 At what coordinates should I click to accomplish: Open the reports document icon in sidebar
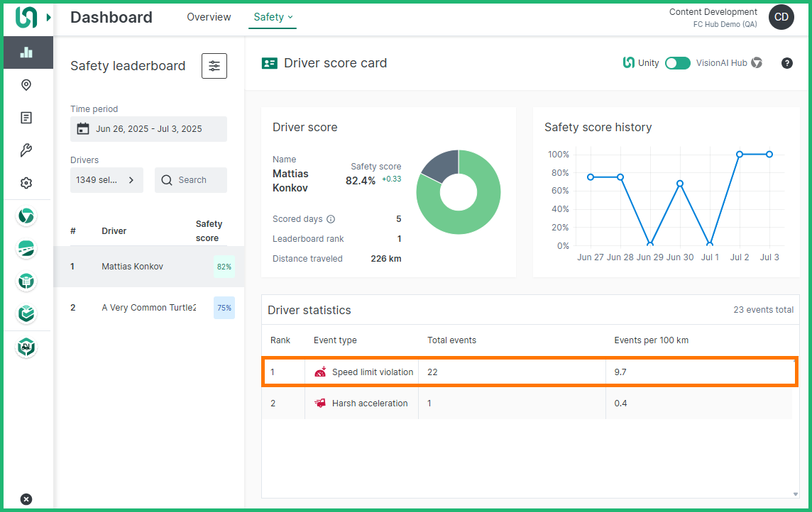point(26,118)
